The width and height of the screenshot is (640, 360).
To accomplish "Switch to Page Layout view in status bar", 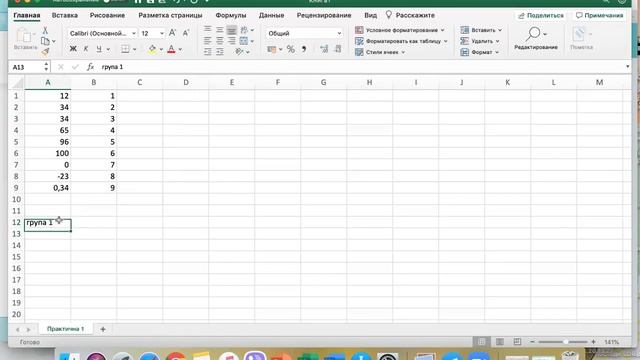I will pyautogui.click(x=500, y=342).
